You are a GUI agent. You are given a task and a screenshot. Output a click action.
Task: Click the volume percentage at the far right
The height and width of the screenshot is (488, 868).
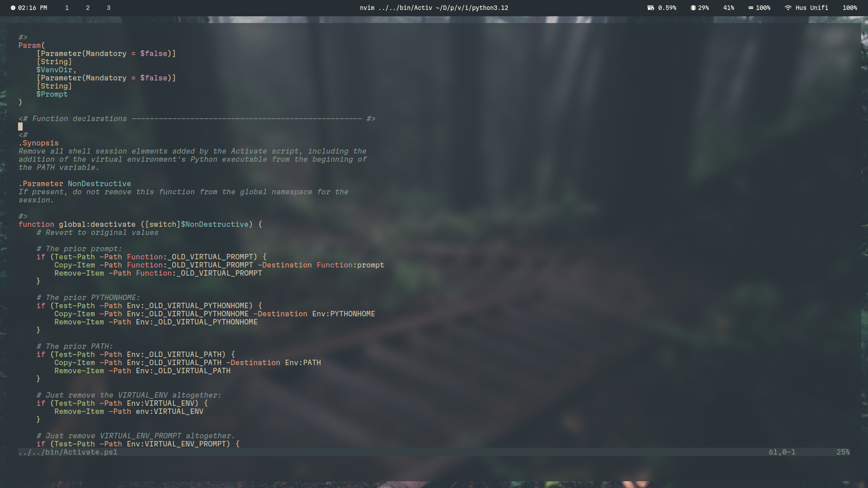[850, 8]
